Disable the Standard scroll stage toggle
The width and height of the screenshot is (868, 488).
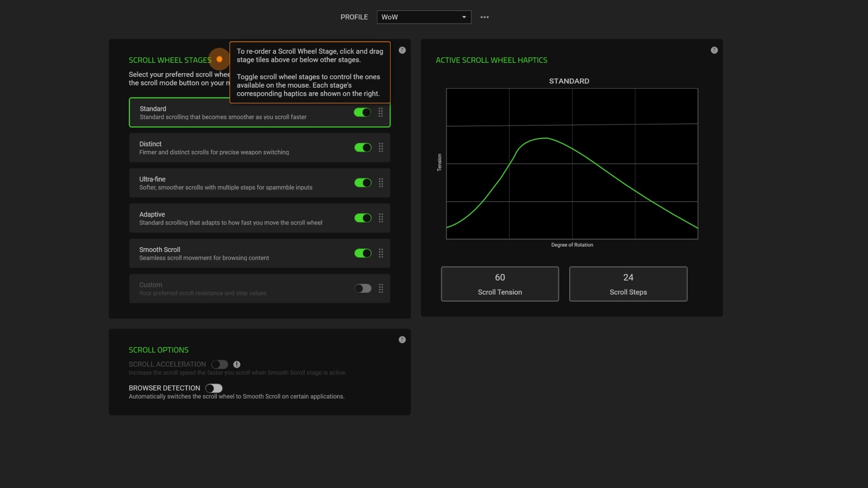[x=362, y=113]
